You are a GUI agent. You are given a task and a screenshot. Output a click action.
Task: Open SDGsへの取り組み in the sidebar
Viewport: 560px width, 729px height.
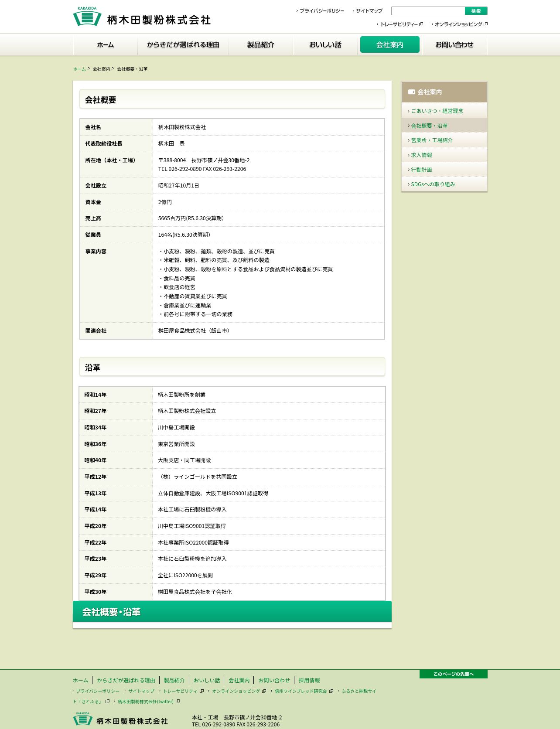pyautogui.click(x=444, y=184)
